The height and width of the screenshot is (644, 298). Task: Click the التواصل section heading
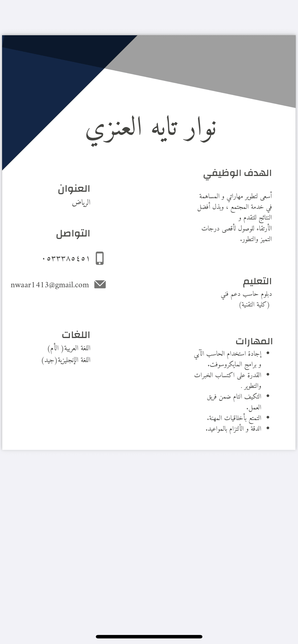pos(73,233)
